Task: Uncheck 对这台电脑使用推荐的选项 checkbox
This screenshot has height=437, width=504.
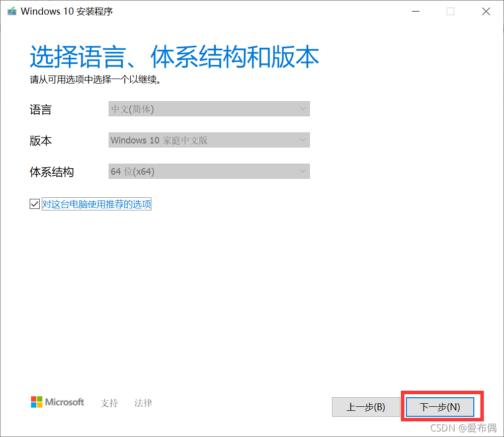Action: pyautogui.click(x=35, y=204)
